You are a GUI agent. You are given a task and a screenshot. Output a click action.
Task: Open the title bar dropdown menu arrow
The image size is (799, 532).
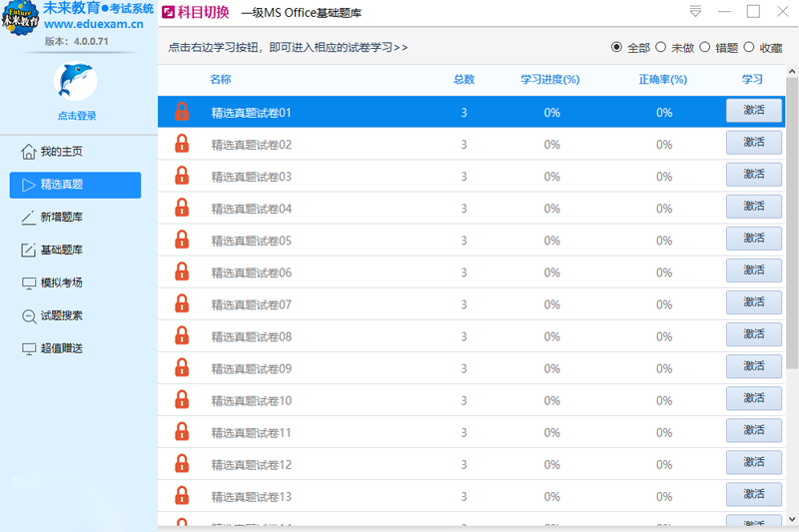[695, 12]
